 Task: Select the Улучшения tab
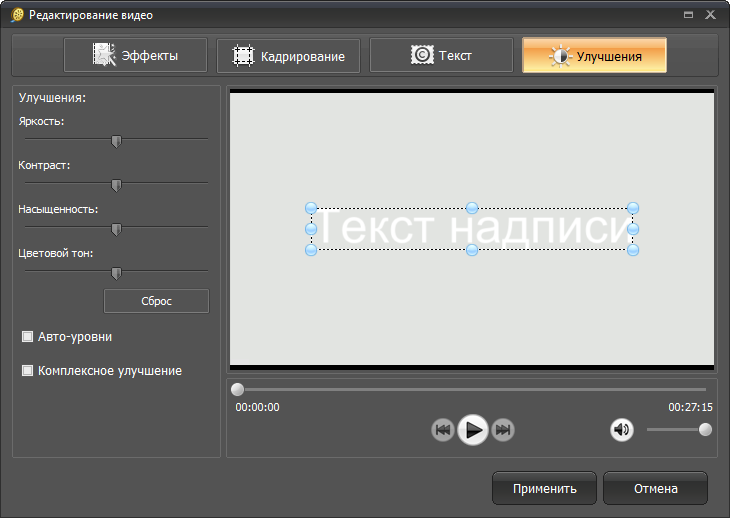click(595, 56)
